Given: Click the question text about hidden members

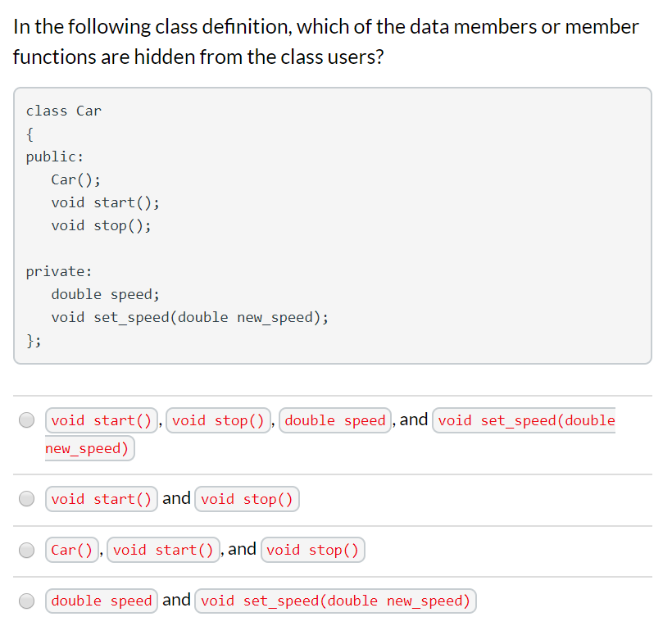Looking at the screenshot, I should point(326,41).
